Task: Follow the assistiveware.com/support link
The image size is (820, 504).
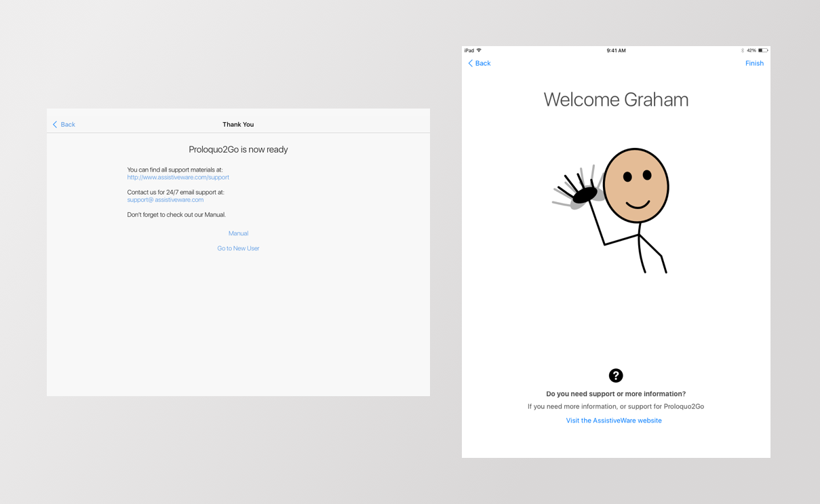Action: tap(178, 177)
